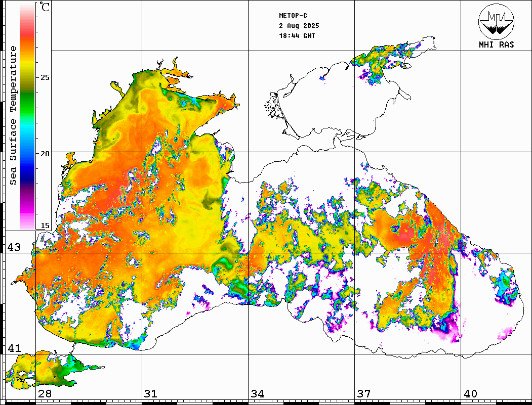Click the MHI RAS logo emblem

tap(496, 21)
